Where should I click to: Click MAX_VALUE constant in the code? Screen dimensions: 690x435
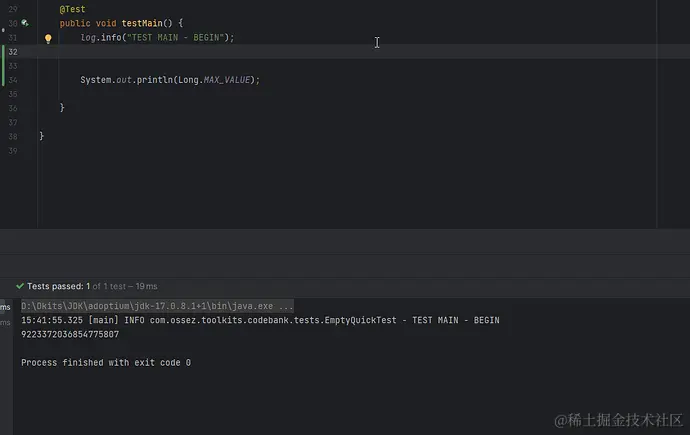(x=227, y=80)
